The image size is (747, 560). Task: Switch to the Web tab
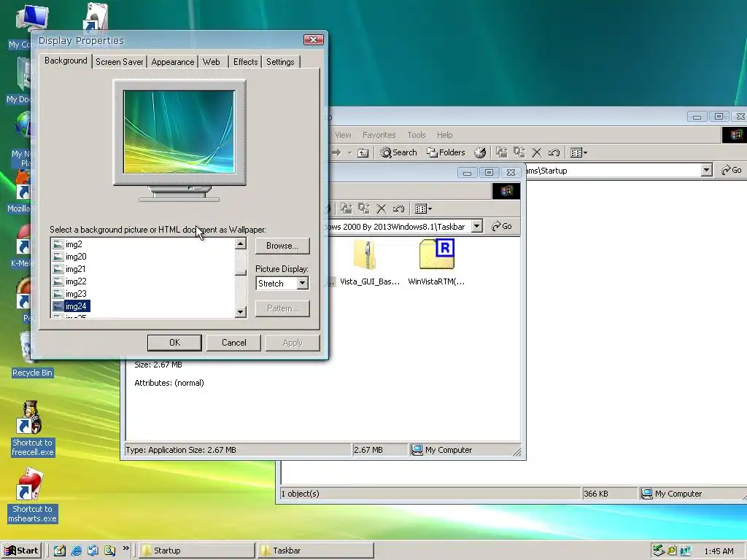[211, 62]
